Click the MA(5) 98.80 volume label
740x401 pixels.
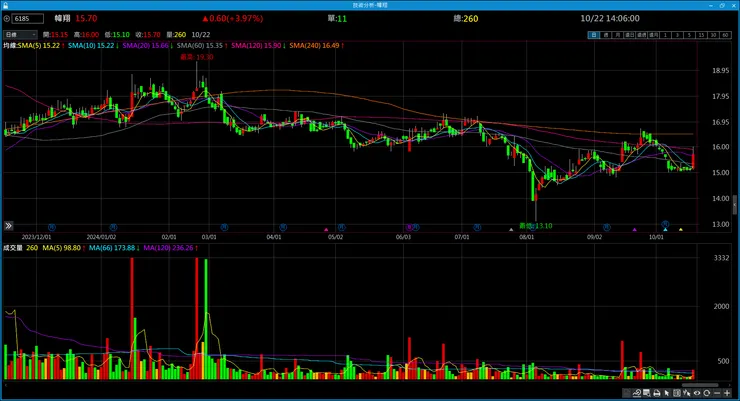(x=64, y=248)
